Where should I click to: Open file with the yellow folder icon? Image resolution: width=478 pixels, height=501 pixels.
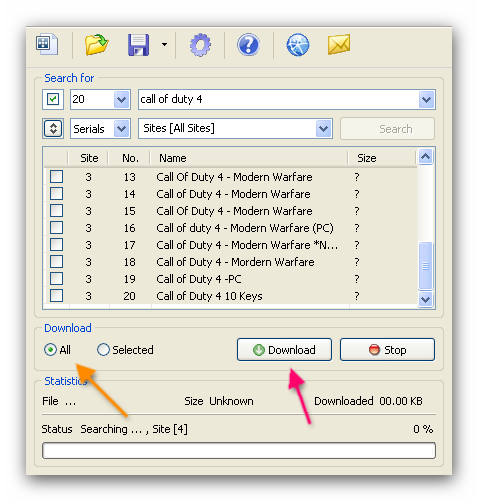click(96, 44)
